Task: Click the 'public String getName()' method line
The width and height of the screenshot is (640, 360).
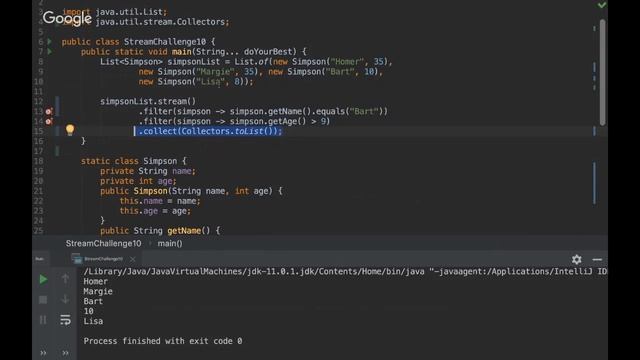Action: tap(160, 231)
